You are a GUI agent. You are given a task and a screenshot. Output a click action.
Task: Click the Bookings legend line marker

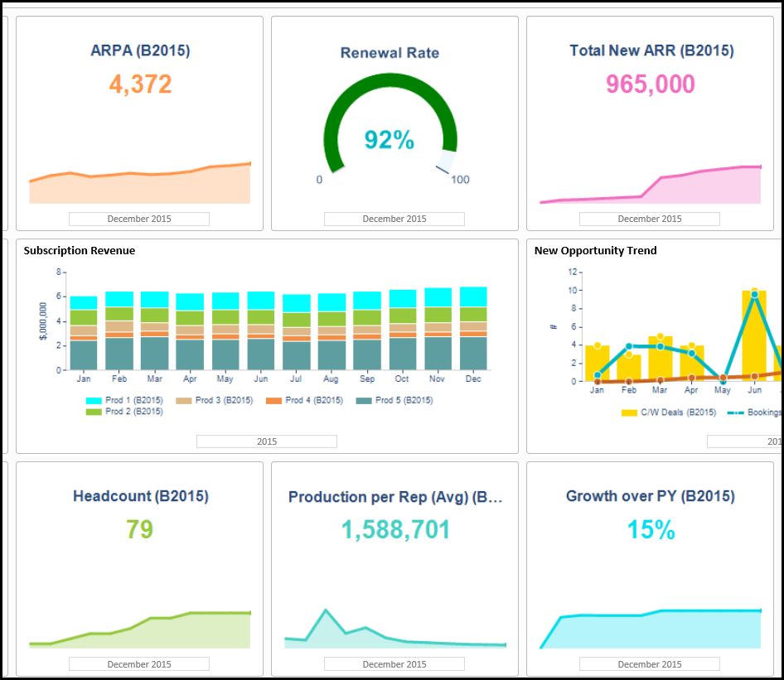point(735,412)
